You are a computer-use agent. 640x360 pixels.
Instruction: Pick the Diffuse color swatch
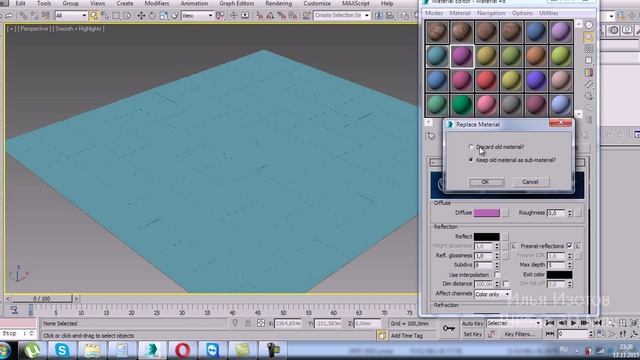point(487,213)
